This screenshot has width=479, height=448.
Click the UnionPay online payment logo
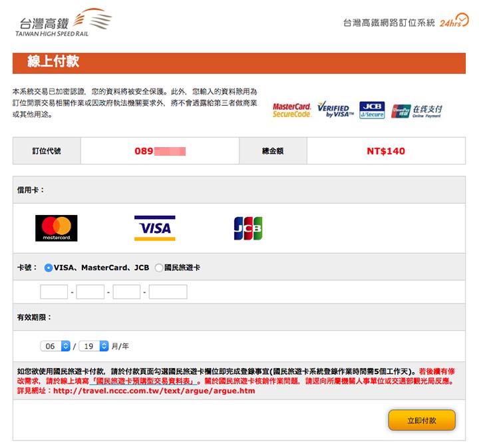tap(416, 111)
